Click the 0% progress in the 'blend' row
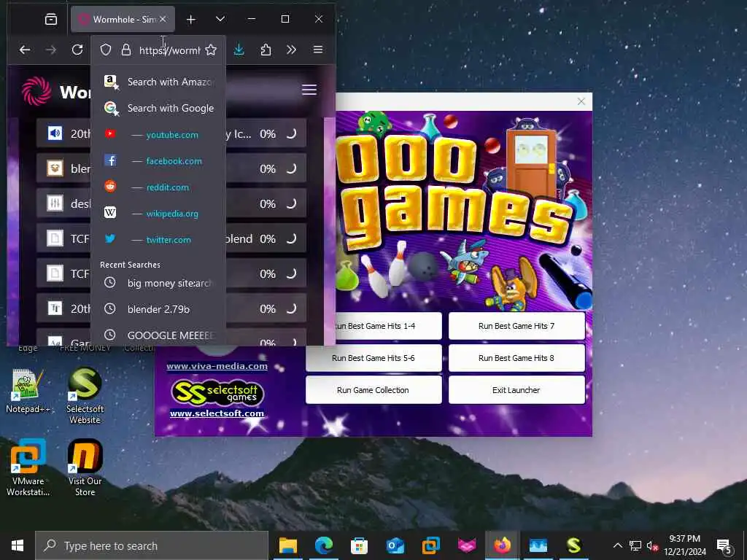747x560 pixels. pos(268,239)
